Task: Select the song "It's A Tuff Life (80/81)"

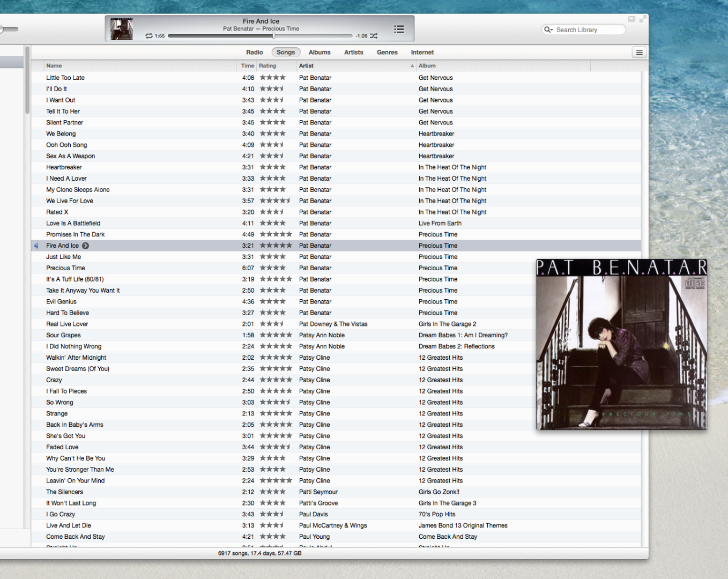Action: point(75,279)
